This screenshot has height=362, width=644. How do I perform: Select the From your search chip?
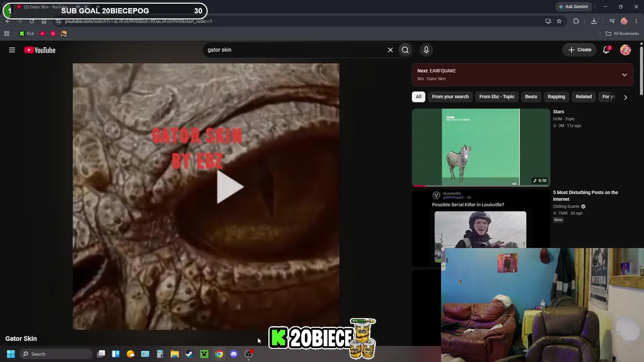click(x=450, y=97)
